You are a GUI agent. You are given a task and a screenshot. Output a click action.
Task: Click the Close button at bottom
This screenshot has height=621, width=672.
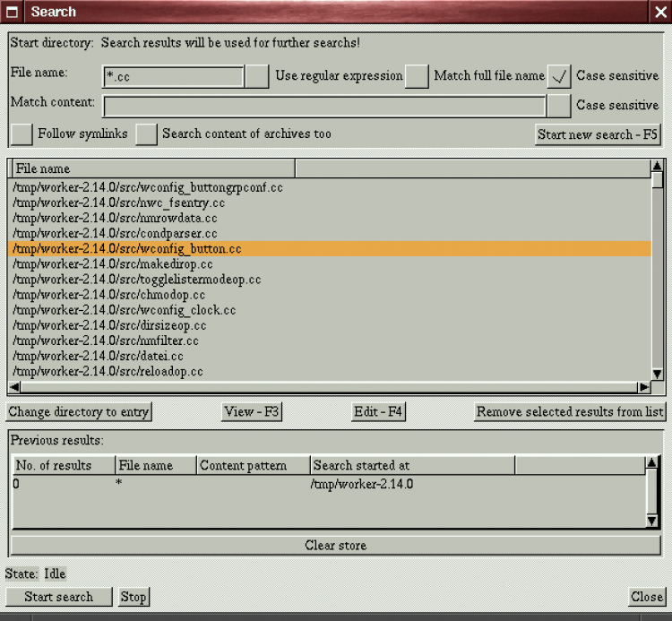pyautogui.click(x=647, y=597)
